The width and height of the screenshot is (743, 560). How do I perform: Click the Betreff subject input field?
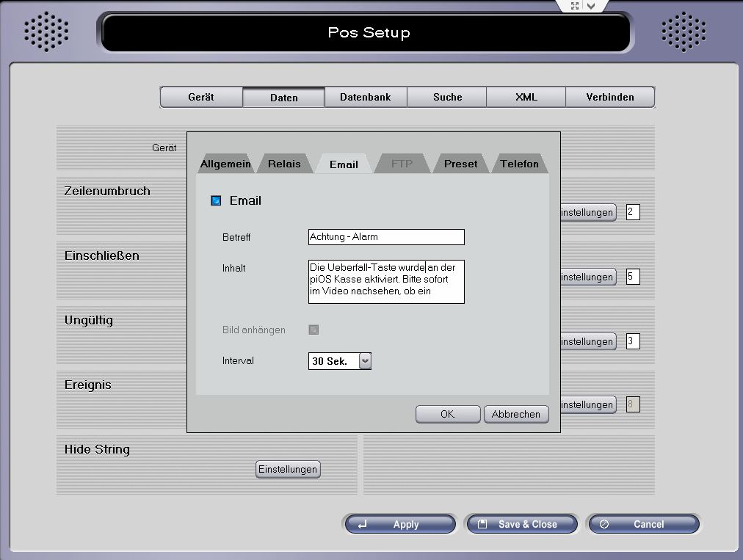click(386, 236)
